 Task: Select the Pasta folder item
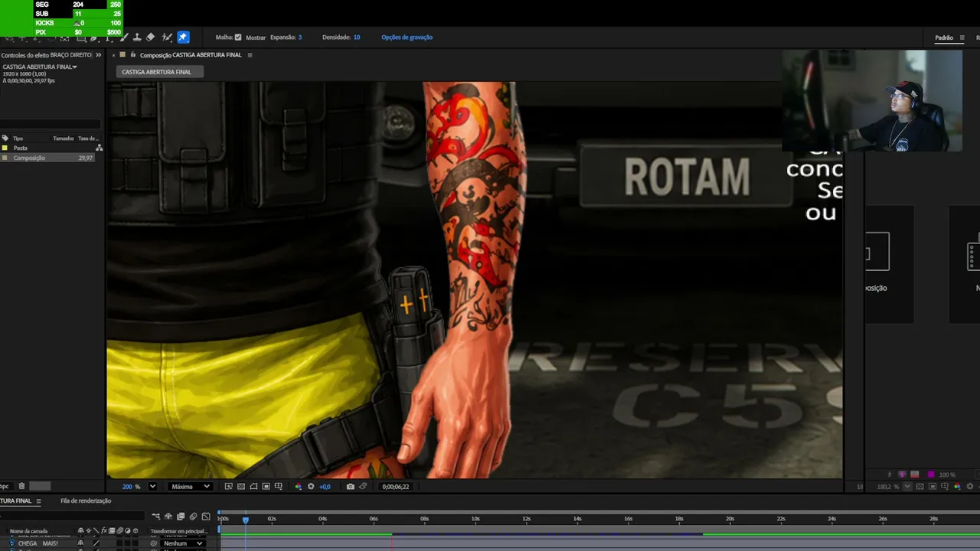[20, 148]
